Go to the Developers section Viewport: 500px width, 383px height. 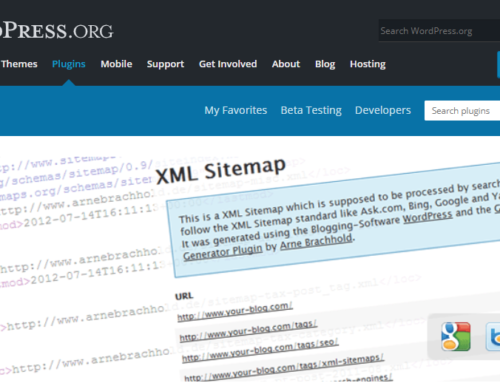click(x=383, y=110)
